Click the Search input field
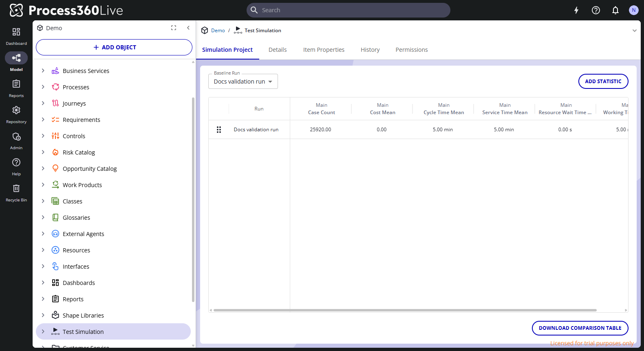The width and height of the screenshot is (644, 351). (348, 10)
